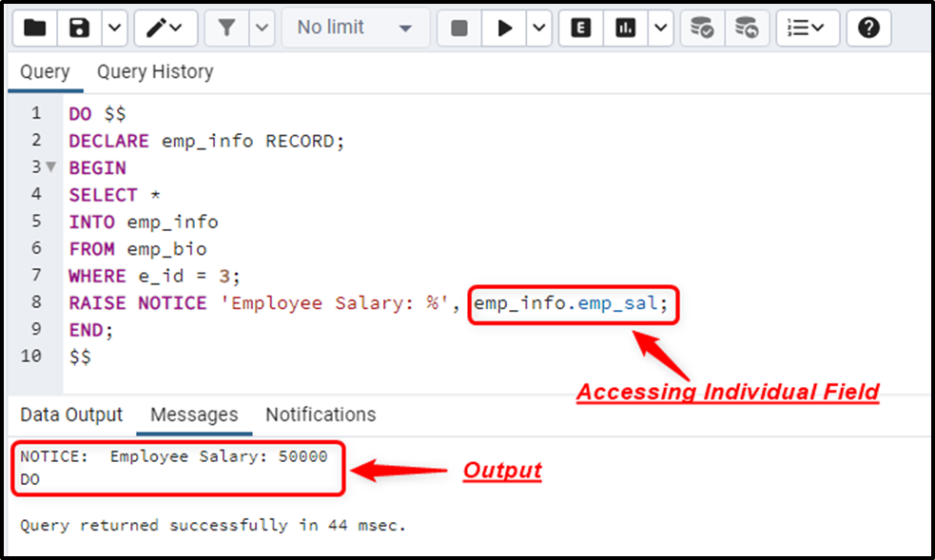The image size is (935, 560).
Task: Click on 'WHERE e_id = 3;' line
Action: pyautogui.click(x=154, y=276)
